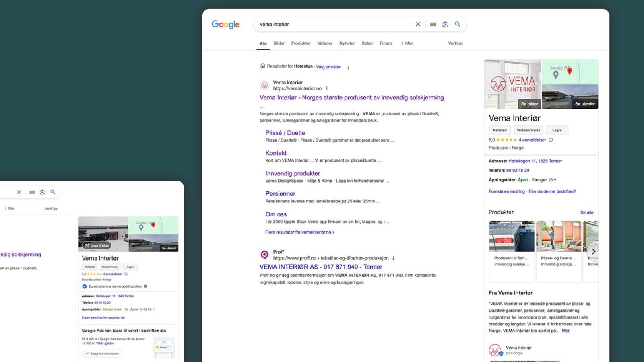This screenshot has height=362, width=644.
Task: Click 'Flere resultater fra vemainterior.no'
Action: [300, 232]
